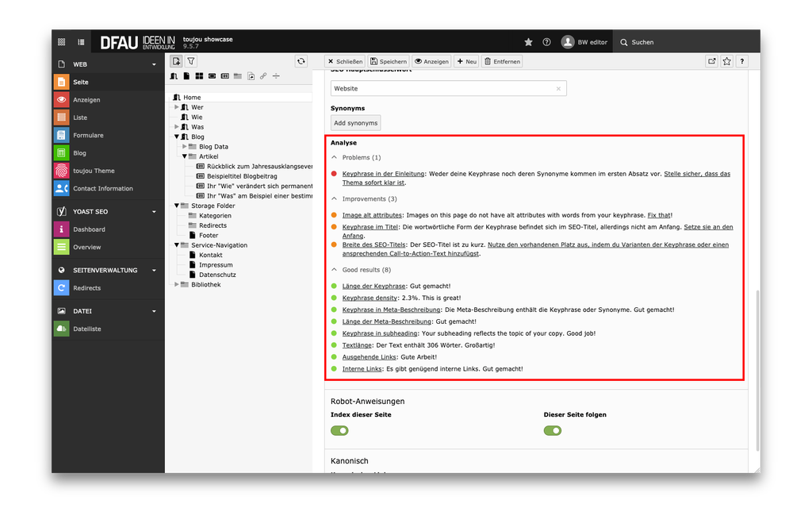Collapse the Good results (8) section

(335, 270)
